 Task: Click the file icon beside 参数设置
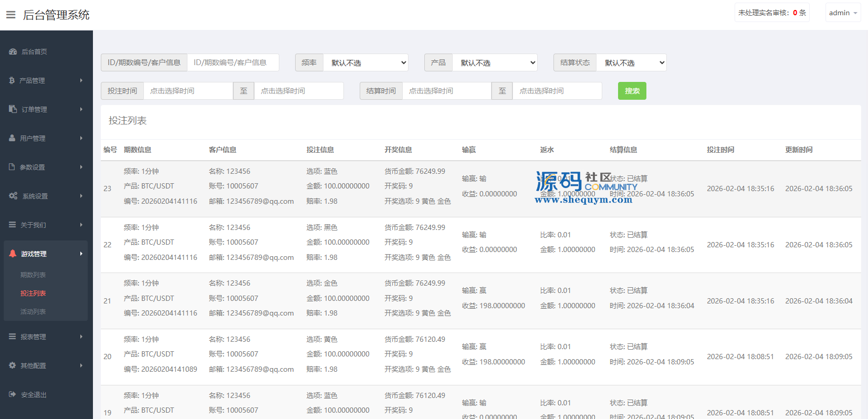click(12, 167)
